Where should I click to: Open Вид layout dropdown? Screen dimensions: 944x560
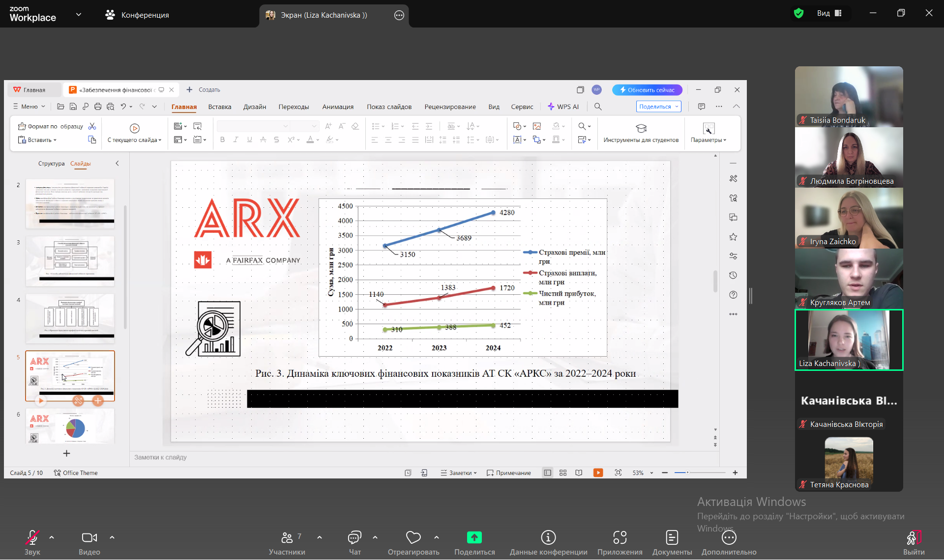pos(829,13)
